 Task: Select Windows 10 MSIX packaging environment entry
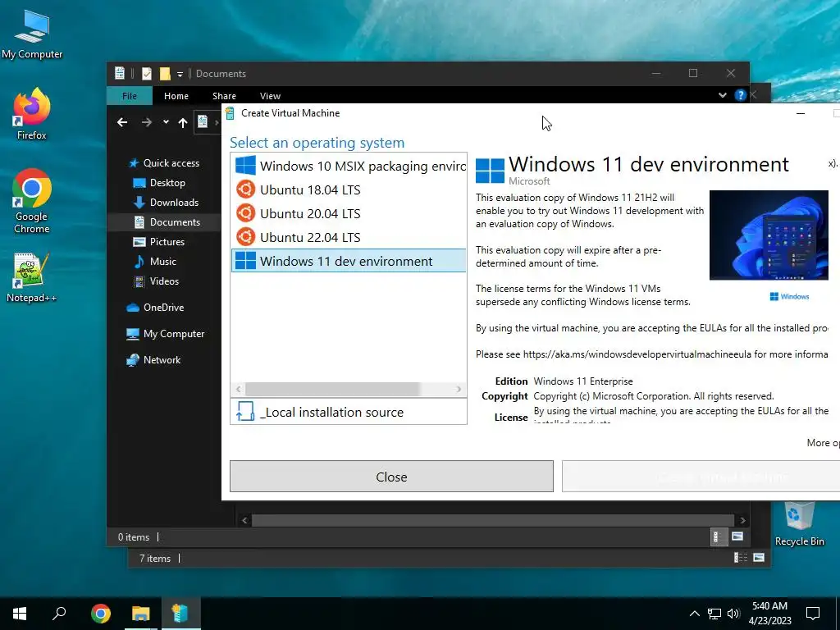349,166
